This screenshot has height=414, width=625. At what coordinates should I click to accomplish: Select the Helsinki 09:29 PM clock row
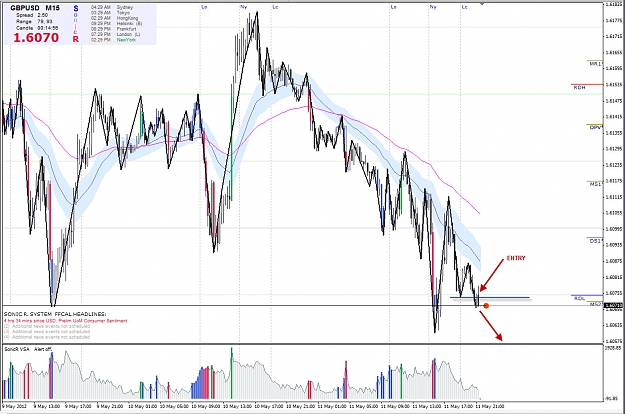(x=116, y=24)
